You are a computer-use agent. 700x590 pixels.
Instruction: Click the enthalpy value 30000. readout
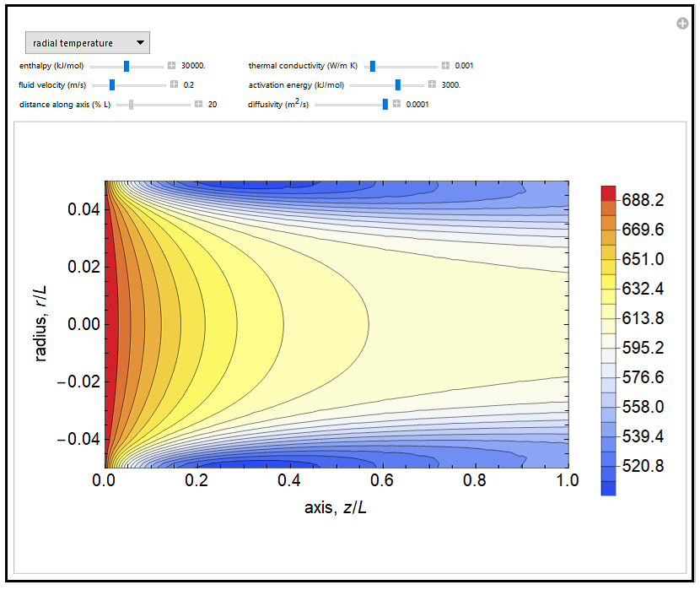pyautogui.click(x=193, y=65)
